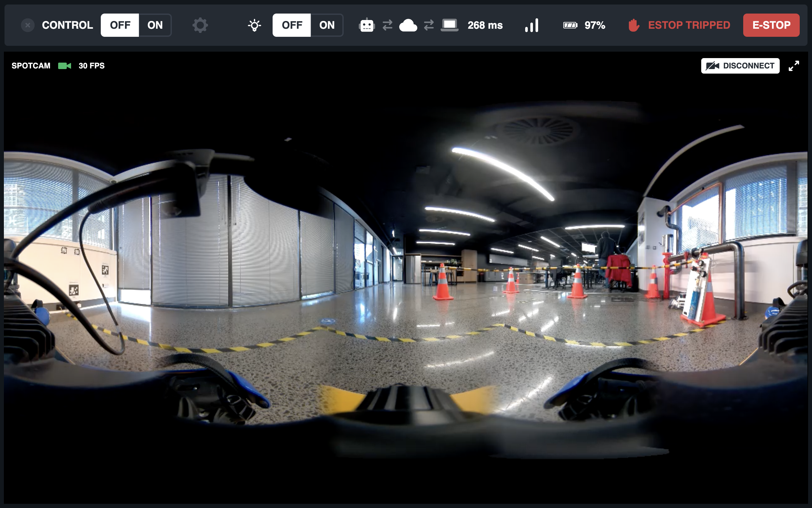Click the CONTROL label
Image resolution: width=812 pixels, height=508 pixels.
tap(67, 25)
